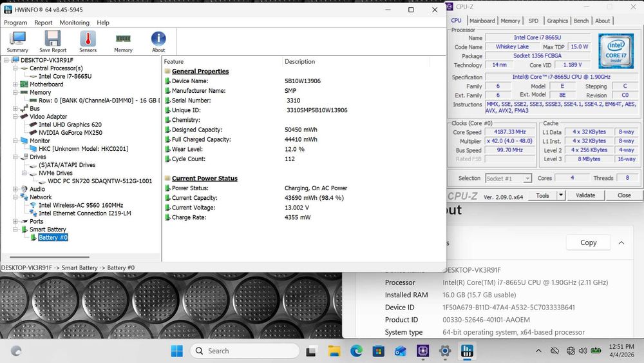The width and height of the screenshot is (644, 363).
Task: Switch to the Mainboard tab in CPU-Z
Action: (482, 21)
